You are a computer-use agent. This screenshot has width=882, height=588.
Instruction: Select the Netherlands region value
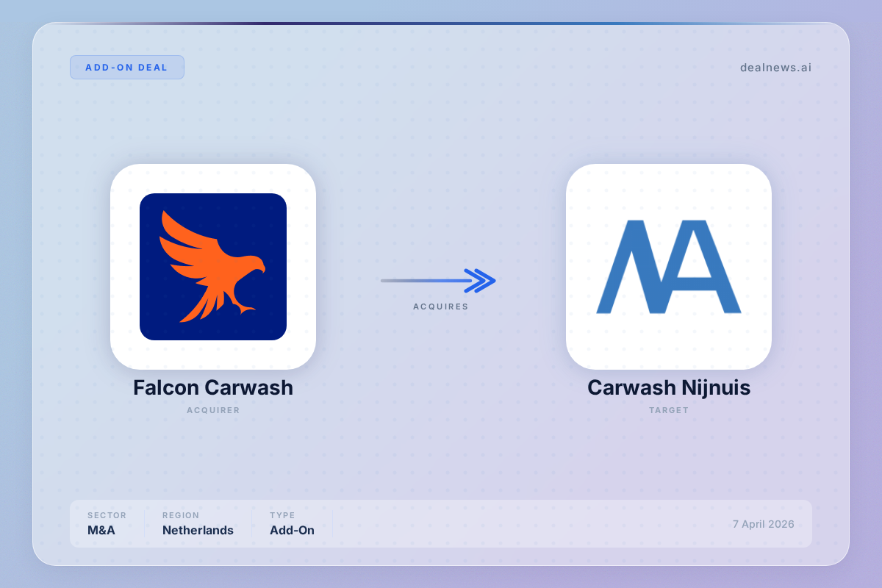point(198,530)
